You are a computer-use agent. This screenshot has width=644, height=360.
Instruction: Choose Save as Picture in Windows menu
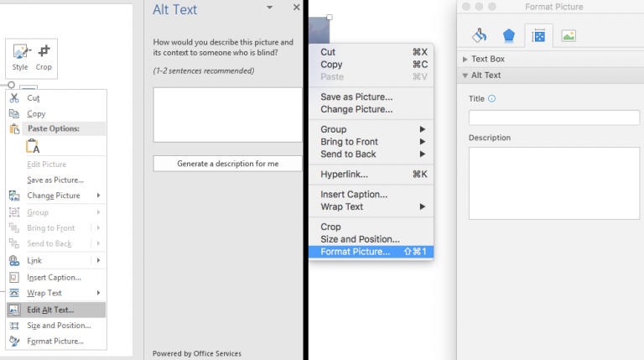[x=55, y=180]
